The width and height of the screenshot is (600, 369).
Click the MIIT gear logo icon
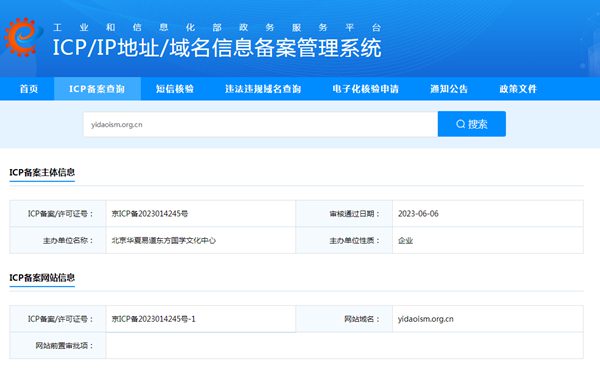click(x=22, y=37)
